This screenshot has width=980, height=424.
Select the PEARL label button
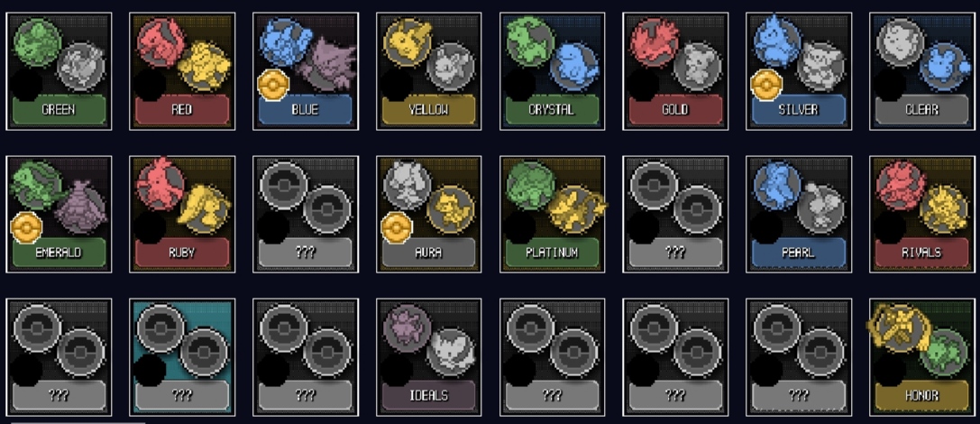[x=798, y=253]
